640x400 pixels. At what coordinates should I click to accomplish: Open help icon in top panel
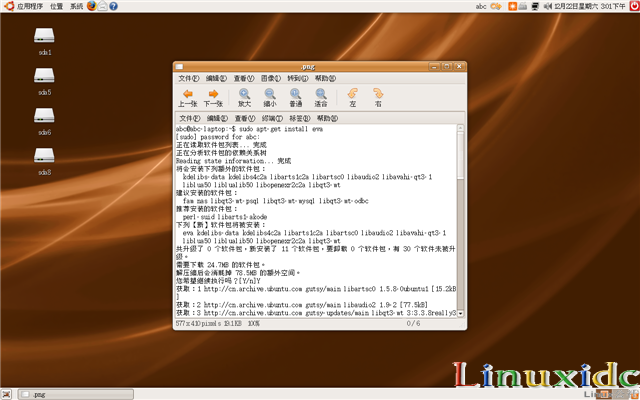[x=113, y=6]
